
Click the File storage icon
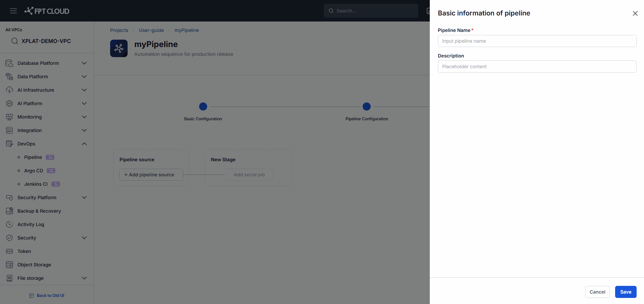pyautogui.click(x=9, y=278)
